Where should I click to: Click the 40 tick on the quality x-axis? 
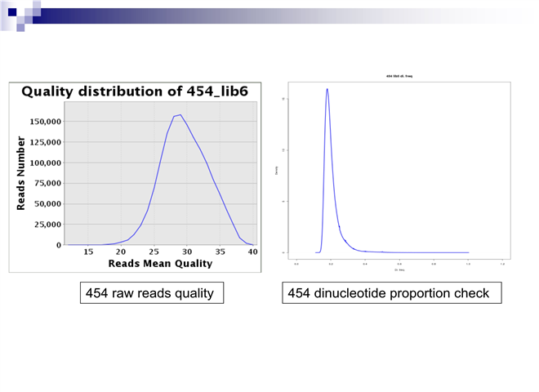tap(253, 252)
